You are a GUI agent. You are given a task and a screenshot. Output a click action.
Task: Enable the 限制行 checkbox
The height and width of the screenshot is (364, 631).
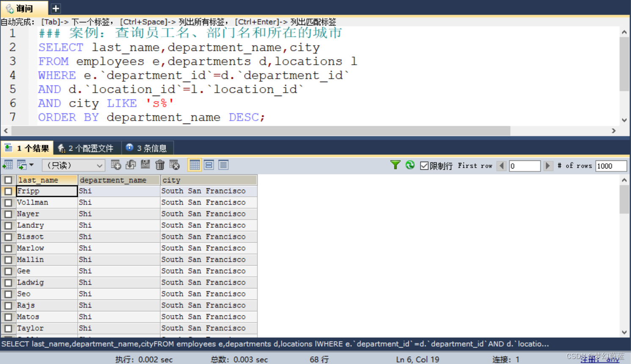point(424,165)
